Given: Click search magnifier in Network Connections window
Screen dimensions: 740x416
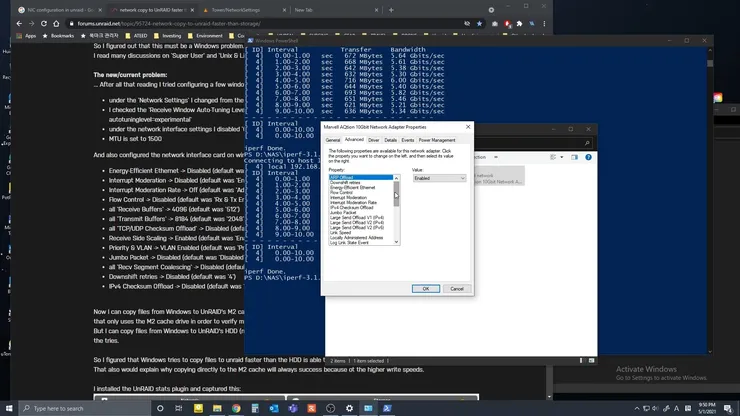Looking at the screenshot, I should [587, 143].
